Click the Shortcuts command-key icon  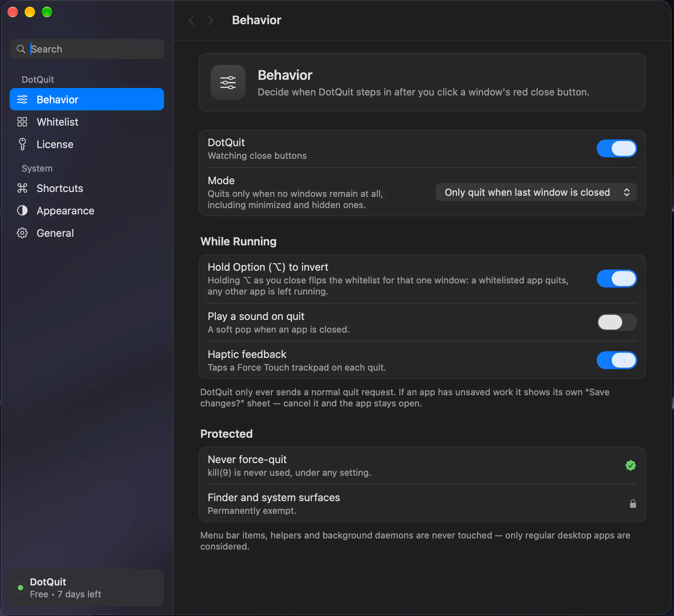(22, 188)
